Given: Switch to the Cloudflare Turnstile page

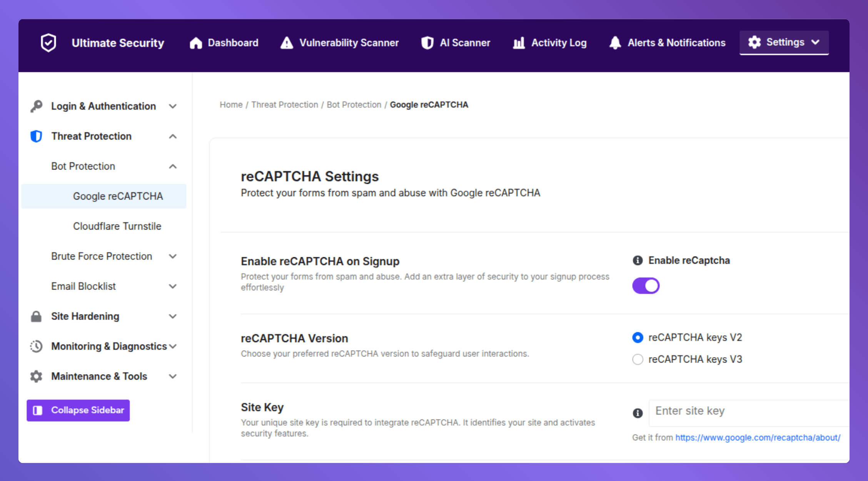Looking at the screenshot, I should click(117, 226).
